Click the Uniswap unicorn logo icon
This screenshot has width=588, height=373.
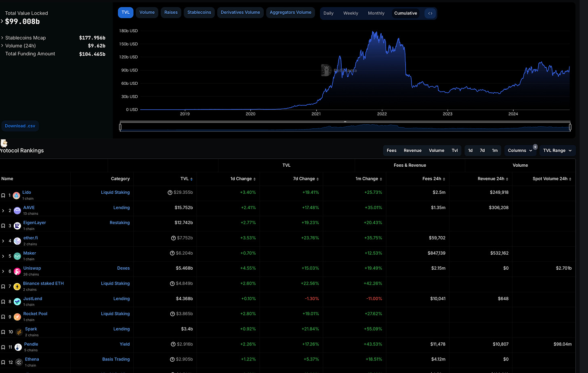click(x=17, y=271)
